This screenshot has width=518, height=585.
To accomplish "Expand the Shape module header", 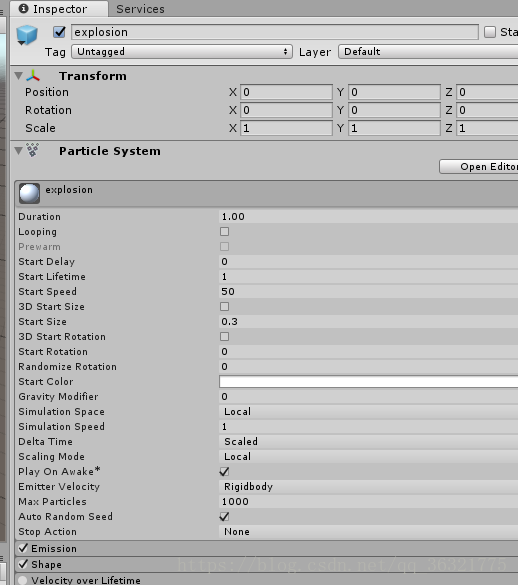I will [x=266, y=564].
